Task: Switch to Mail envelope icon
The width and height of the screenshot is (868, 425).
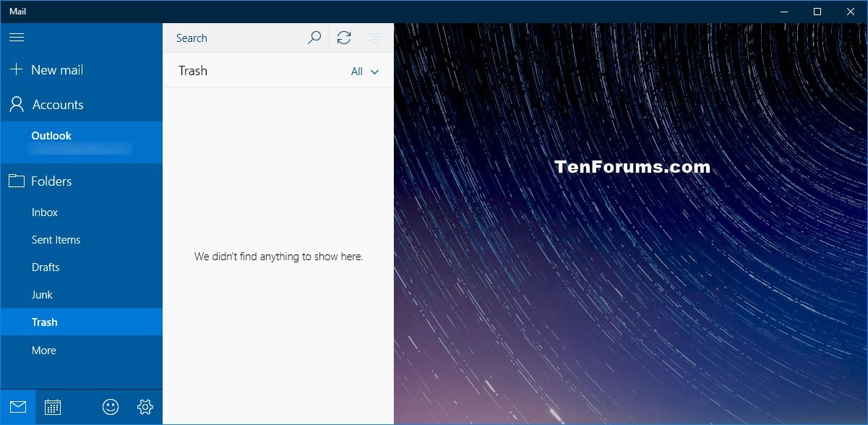Action: pyautogui.click(x=17, y=407)
